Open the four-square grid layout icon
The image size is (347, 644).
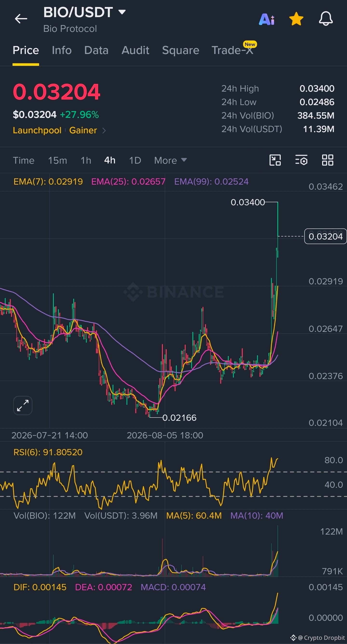coord(327,160)
